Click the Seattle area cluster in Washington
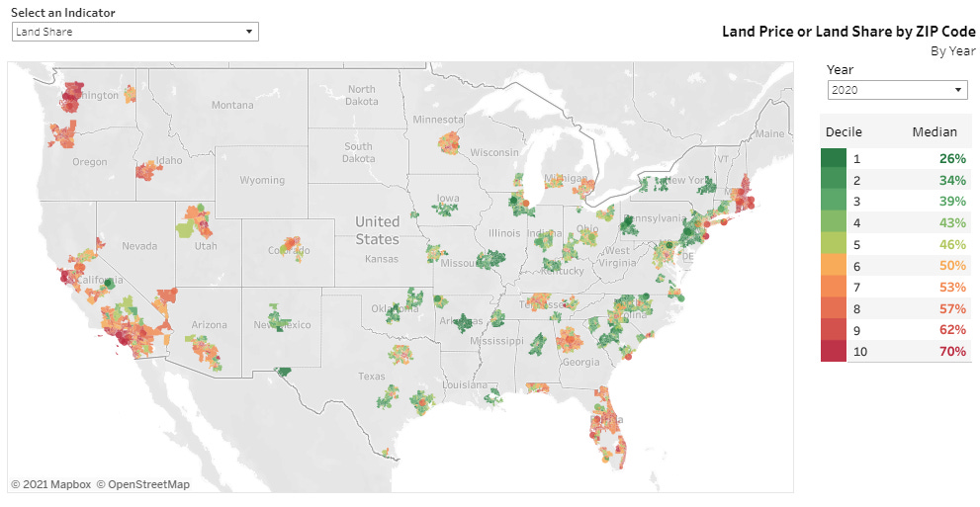 tap(74, 97)
